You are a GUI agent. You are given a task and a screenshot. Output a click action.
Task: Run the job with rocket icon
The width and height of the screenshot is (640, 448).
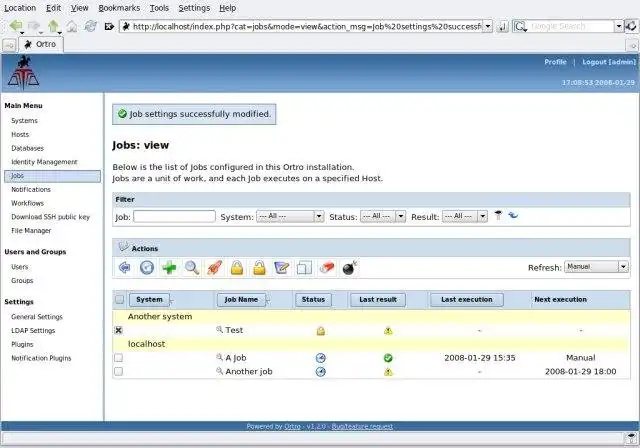(x=215, y=268)
